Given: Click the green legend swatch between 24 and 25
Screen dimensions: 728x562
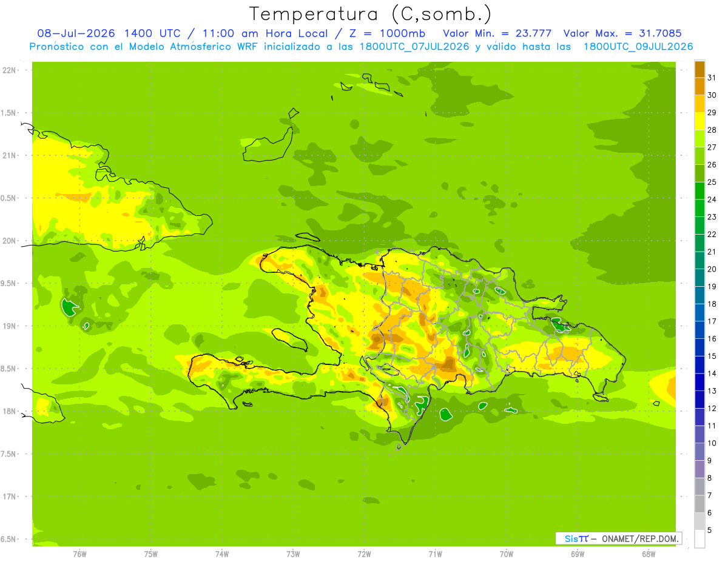Looking at the screenshot, I should (x=699, y=190).
